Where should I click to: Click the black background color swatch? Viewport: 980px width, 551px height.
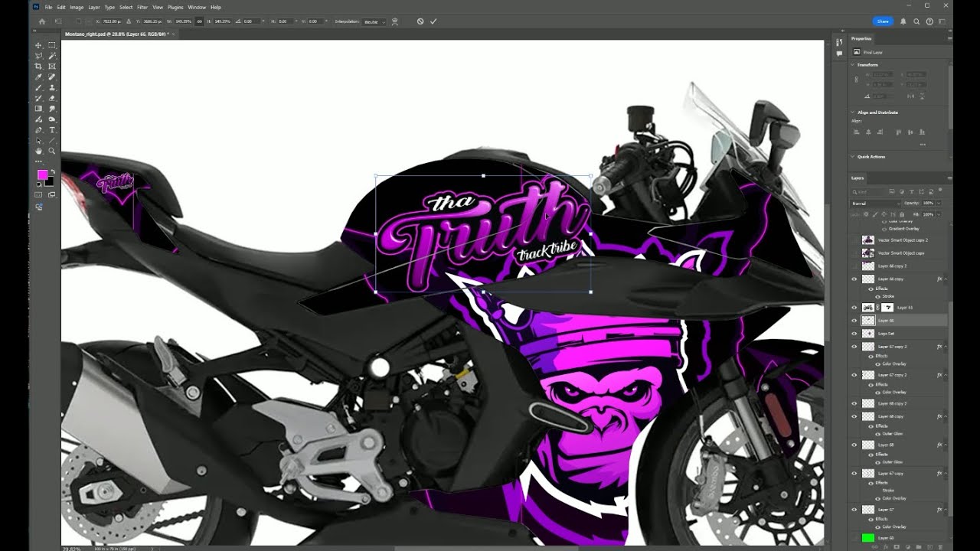[50, 182]
